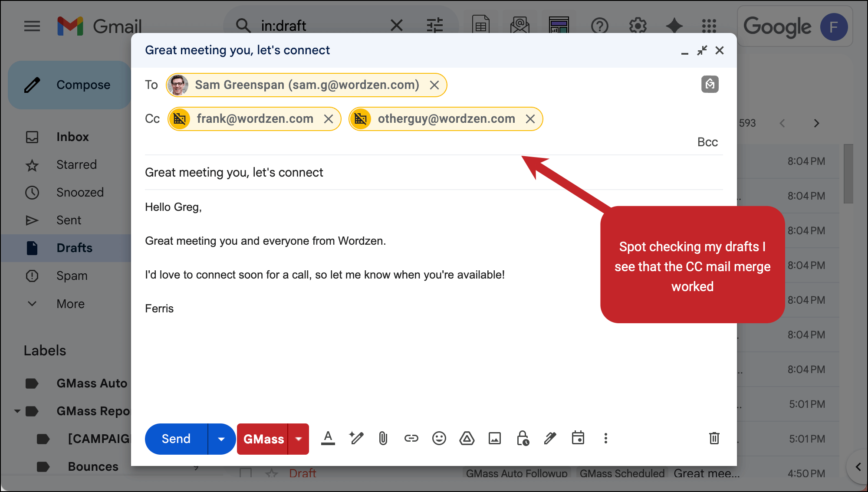Open the emoji picker icon
This screenshot has width=868, height=492.
(x=439, y=439)
